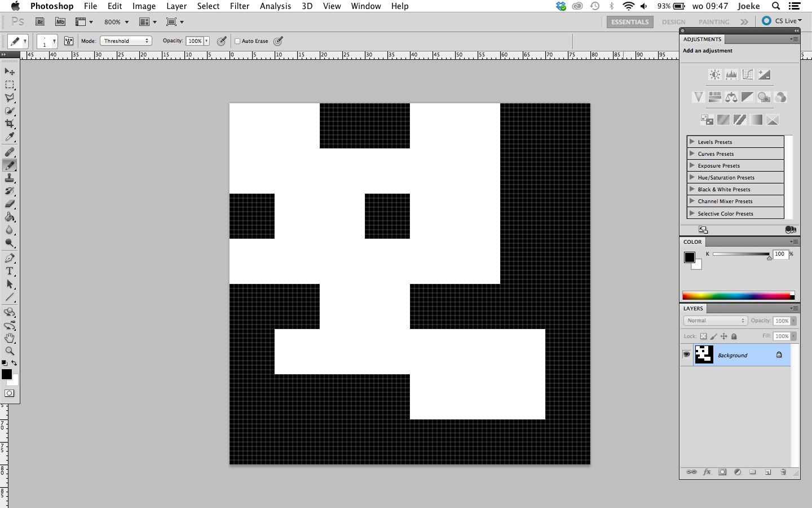The image size is (812, 508).
Task: Open CS Live services
Action: point(782,21)
